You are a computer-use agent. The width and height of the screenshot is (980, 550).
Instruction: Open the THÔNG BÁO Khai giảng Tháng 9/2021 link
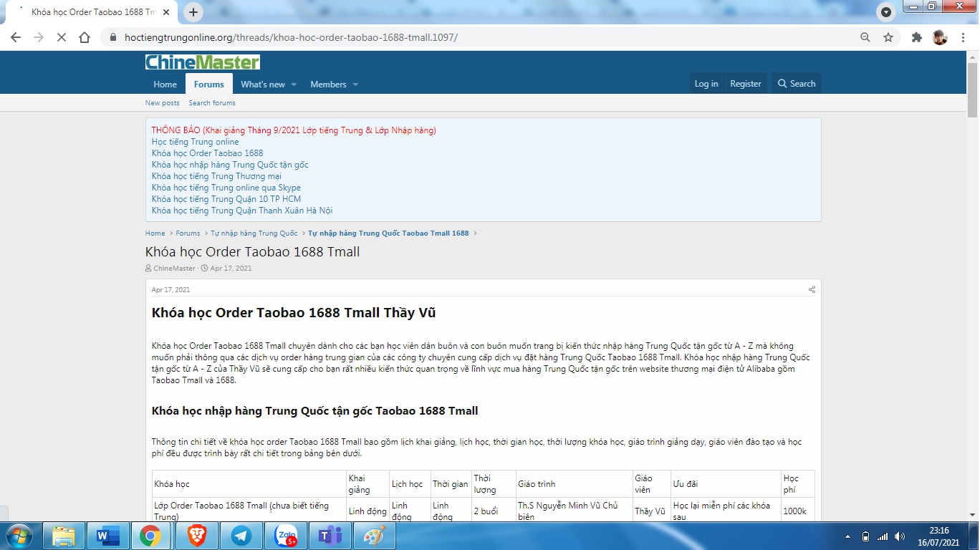point(294,130)
